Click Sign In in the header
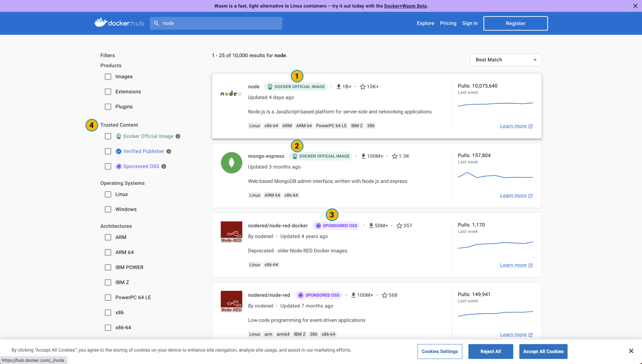642x364 pixels. [x=470, y=23]
